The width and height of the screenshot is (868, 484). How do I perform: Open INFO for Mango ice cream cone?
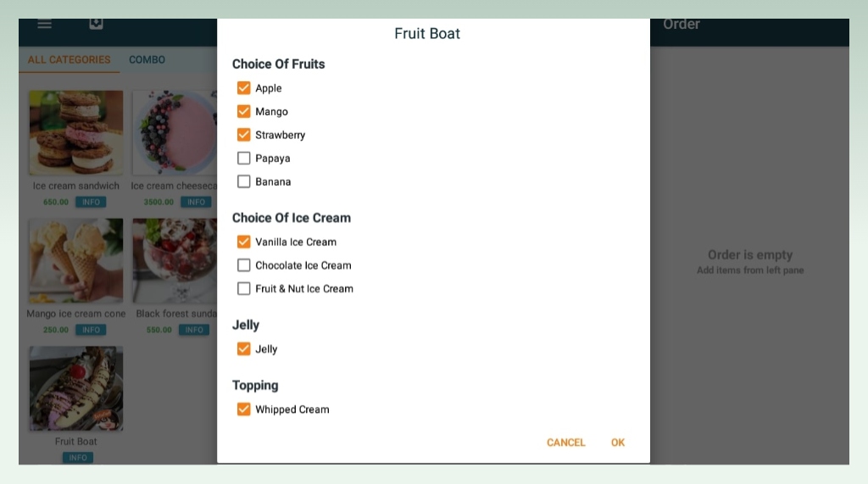[x=92, y=330]
